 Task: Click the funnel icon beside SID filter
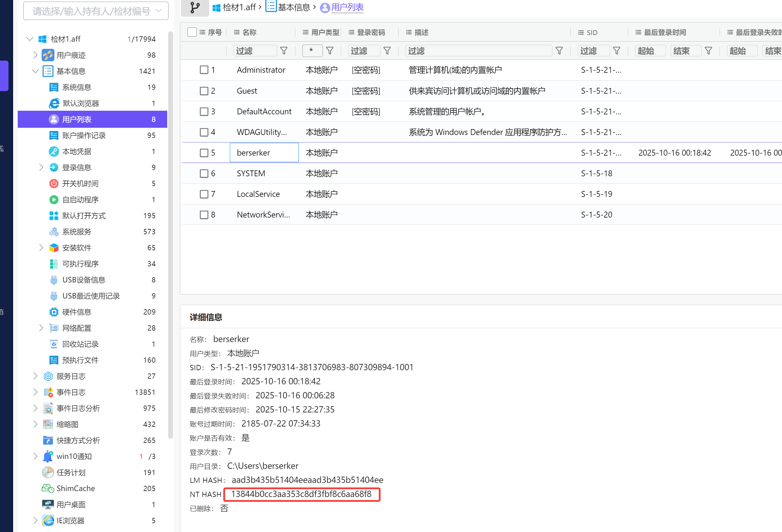pyautogui.click(x=616, y=51)
